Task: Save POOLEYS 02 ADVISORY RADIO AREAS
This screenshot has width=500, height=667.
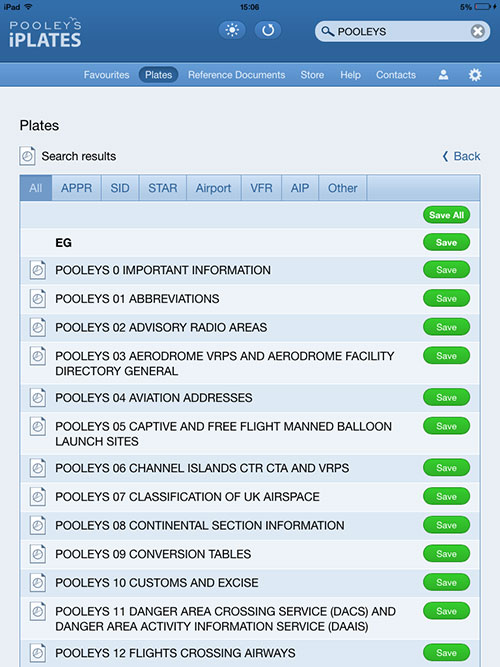Action: click(x=446, y=327)
